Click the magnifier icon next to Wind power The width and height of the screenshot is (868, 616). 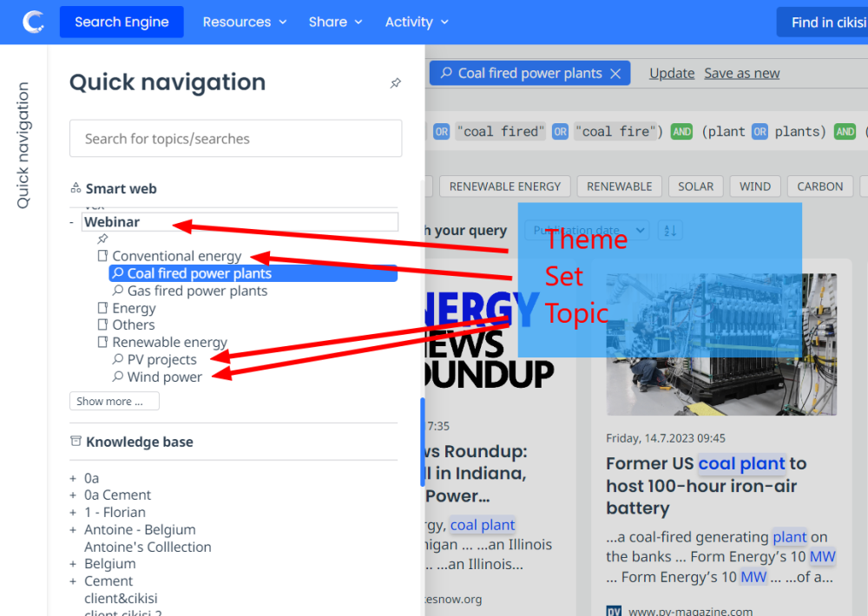coord(116,377)
